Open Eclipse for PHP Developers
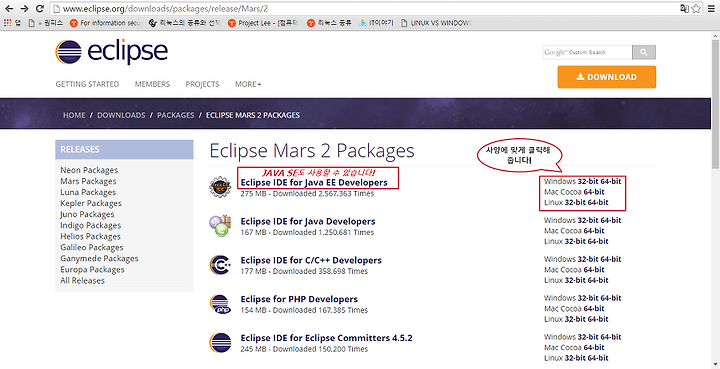 click(299, 299)
